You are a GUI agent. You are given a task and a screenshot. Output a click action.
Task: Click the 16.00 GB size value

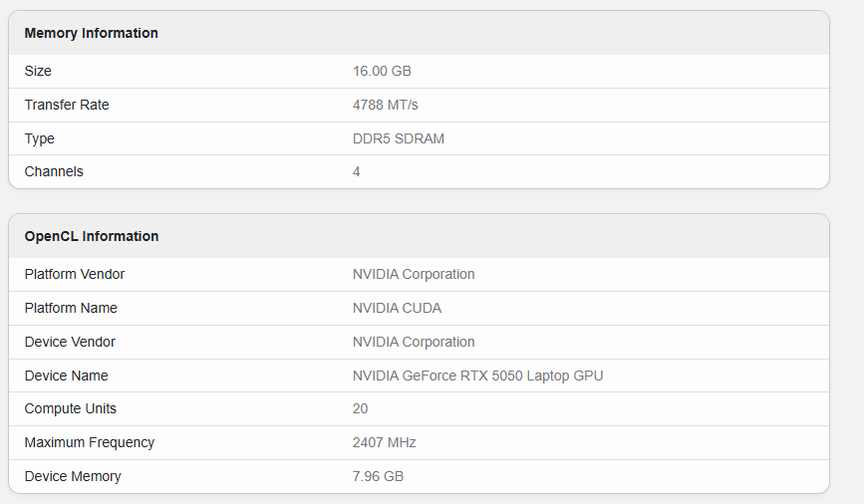click(x=382, y=71)
